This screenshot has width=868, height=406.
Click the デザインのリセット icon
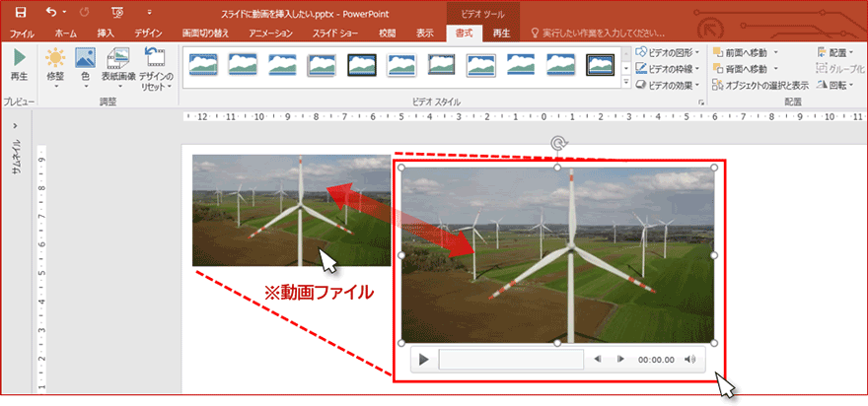156,64
